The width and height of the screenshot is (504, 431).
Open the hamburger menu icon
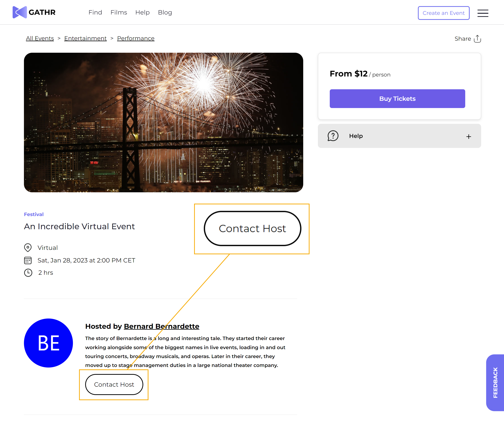pyautogui.click(x=483, y=13)
